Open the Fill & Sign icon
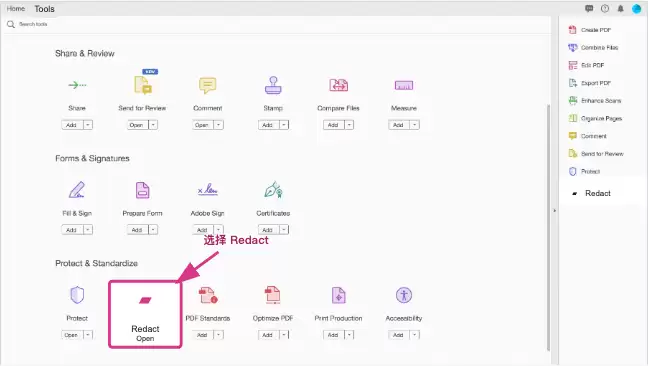This screenshot has height=366, width=648. [x=77, y=190]
